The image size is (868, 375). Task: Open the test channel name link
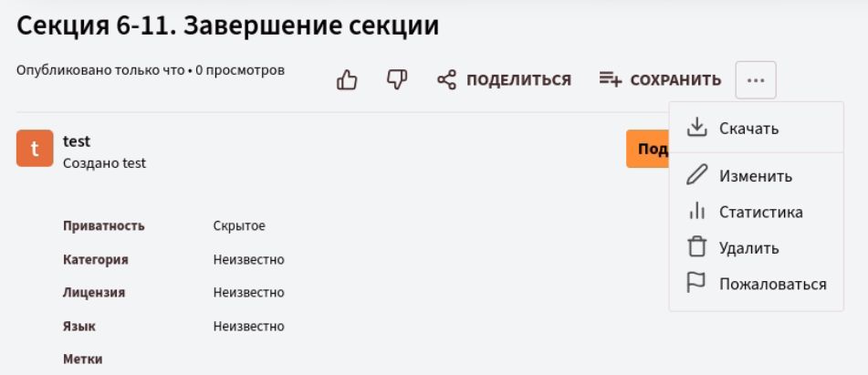[77, 141]
